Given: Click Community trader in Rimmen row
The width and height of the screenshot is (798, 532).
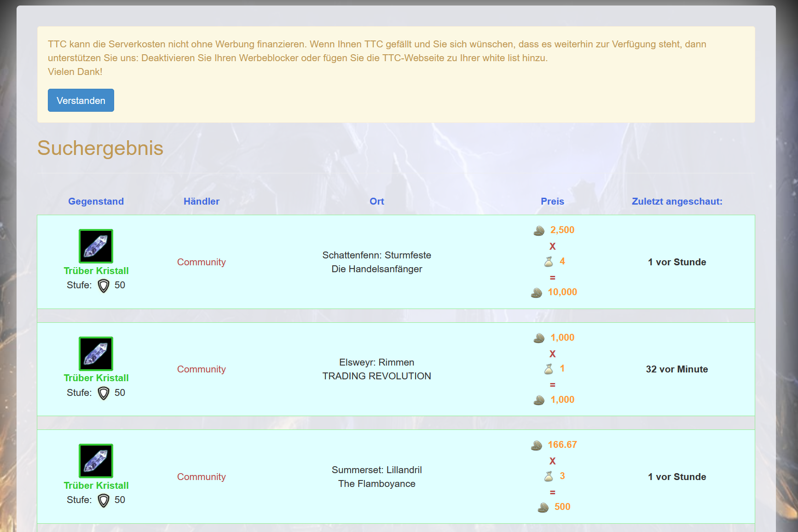Looking at the screenshot, I should 201,369.
